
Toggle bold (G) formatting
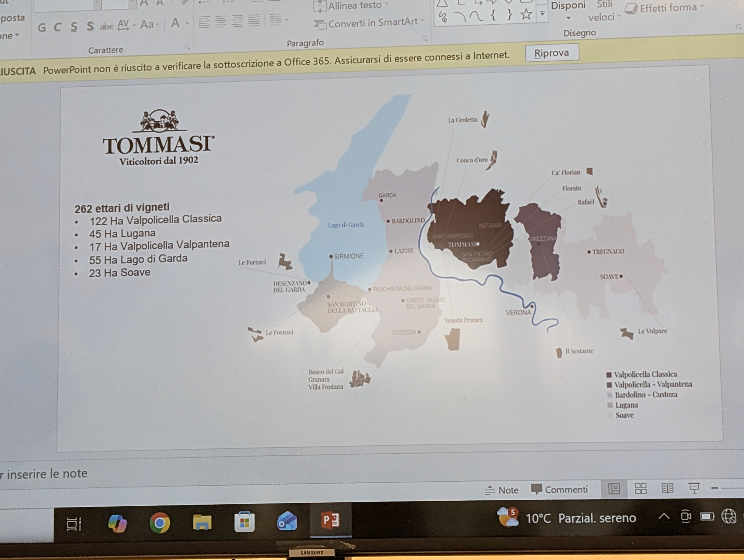(x=42, y=28)
